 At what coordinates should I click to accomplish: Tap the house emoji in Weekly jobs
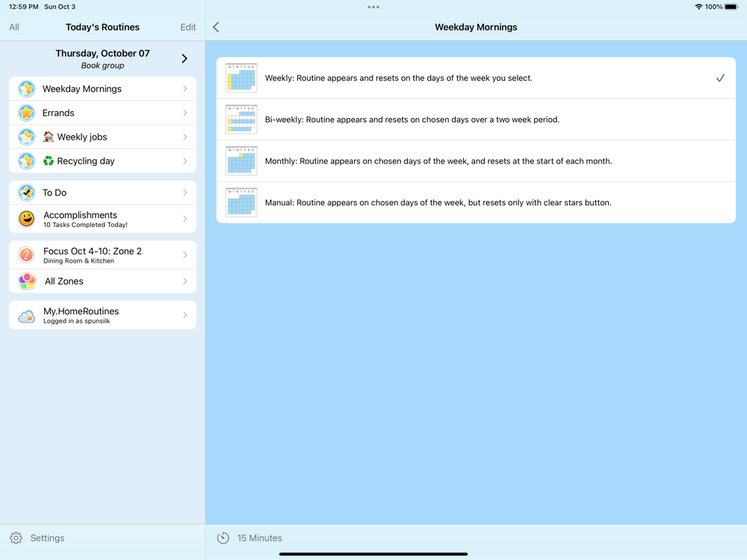(x=48, y=137)
